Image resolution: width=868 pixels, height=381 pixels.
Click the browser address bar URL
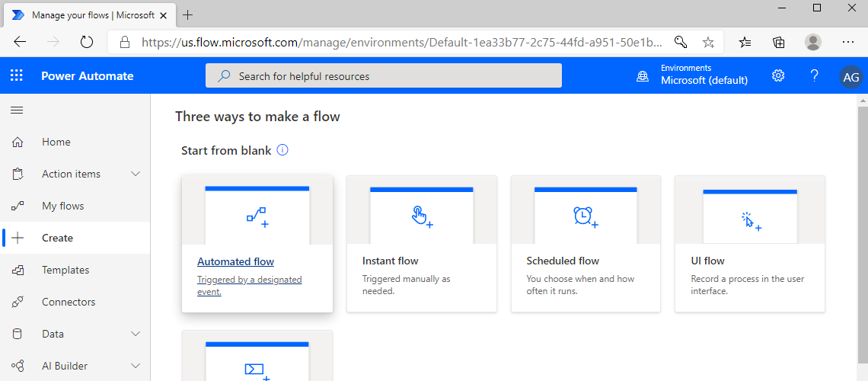click(x=403, y=42)
